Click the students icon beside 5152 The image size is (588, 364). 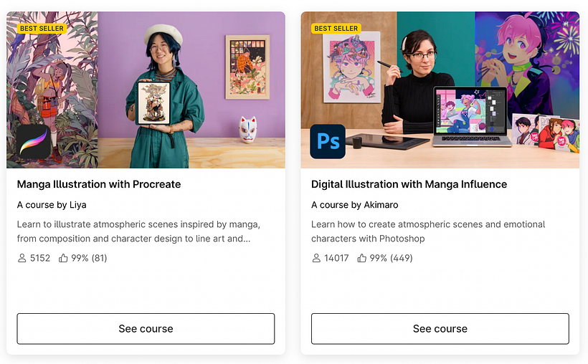22,258
